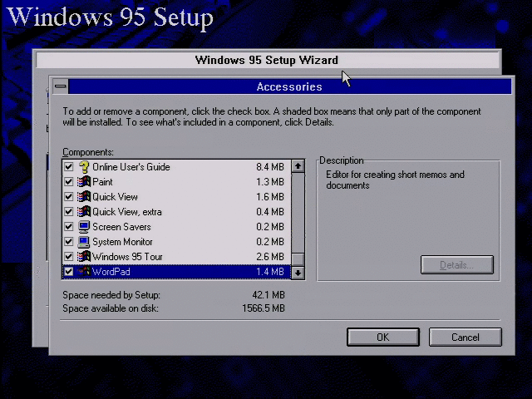Click the Online User's Guide question mark icon
Image resolution: width=532 pixels, height=399 pixels.
84,167
